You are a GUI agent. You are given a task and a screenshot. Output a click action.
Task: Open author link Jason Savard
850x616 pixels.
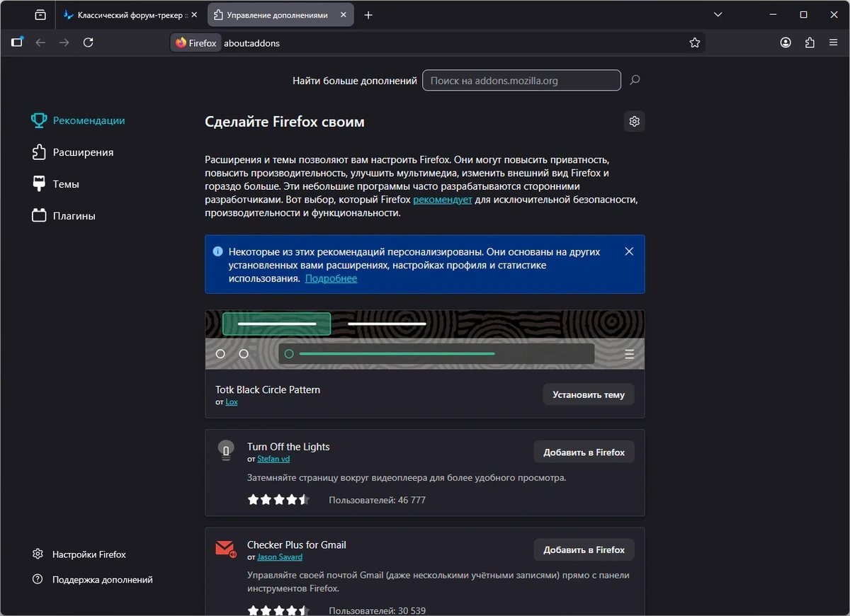280,557
